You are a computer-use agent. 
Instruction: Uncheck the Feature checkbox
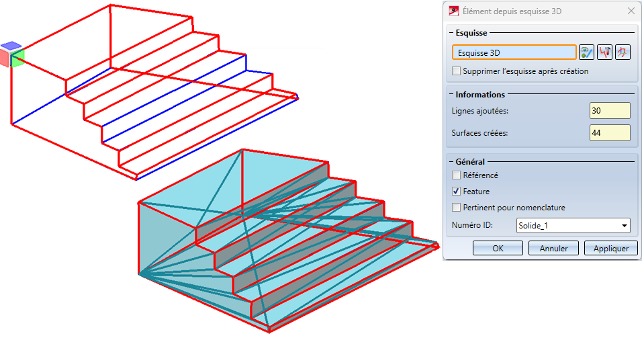tap(456, 192)
